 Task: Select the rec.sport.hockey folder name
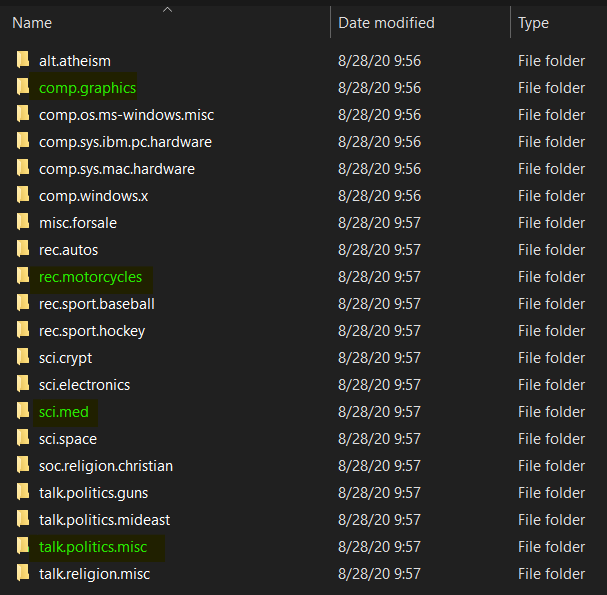[92, 331]
